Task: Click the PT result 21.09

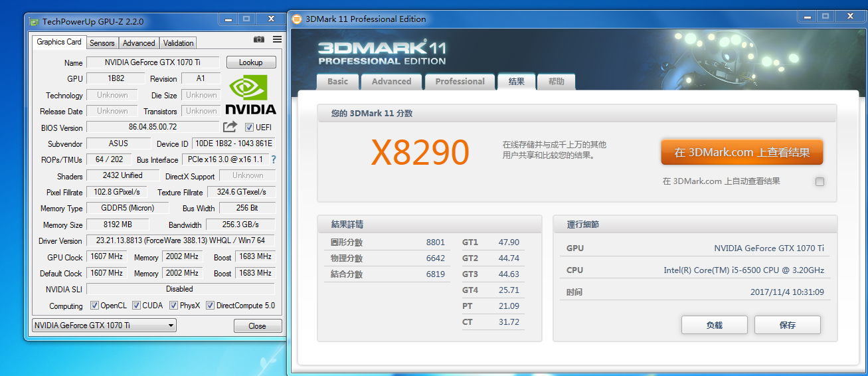Action: coord(509,306)
